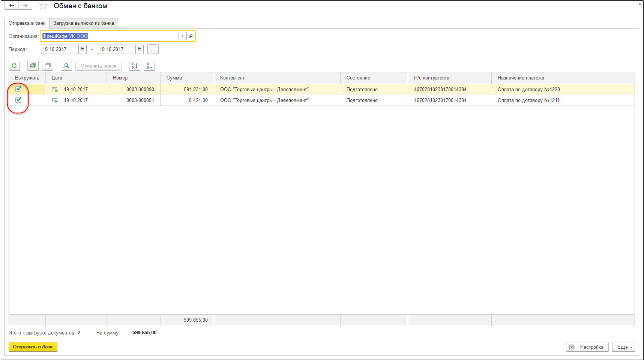Uncheck export for payment 0003-000090

pyautogui.click(x=18, y=89)
